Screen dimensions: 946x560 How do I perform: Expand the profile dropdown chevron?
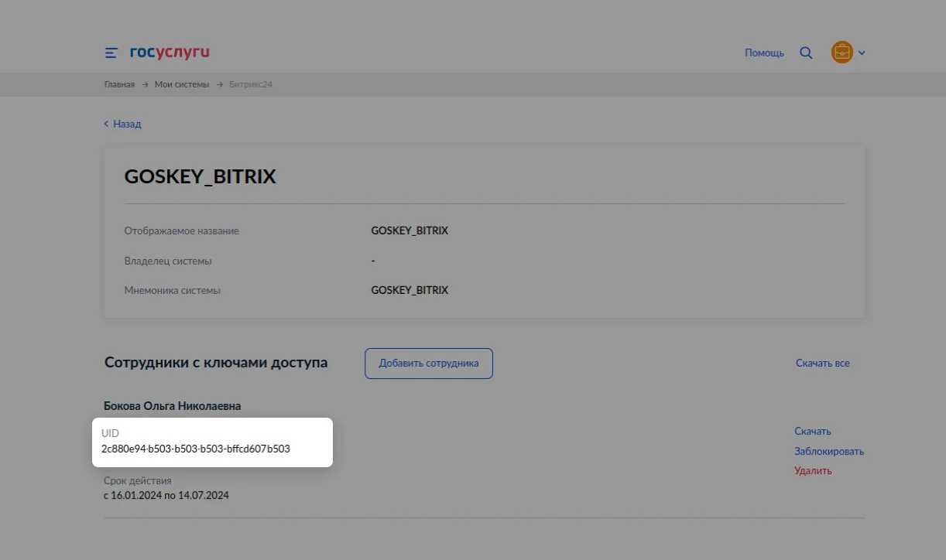click(862, 53)
